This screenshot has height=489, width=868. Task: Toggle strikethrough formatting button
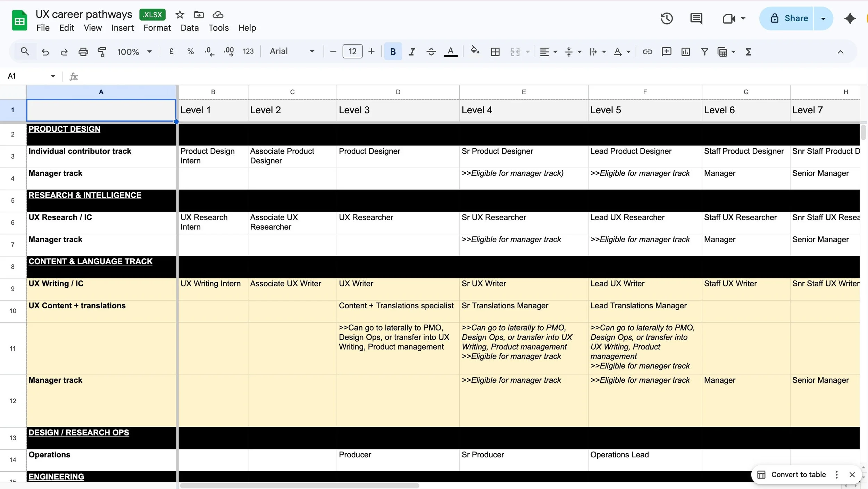click(431, 52)
